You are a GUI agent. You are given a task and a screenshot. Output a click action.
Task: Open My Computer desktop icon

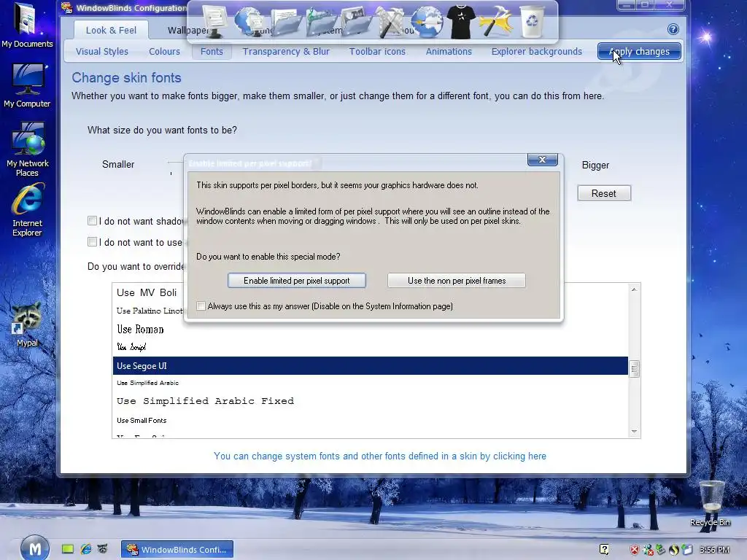[27, 86]
